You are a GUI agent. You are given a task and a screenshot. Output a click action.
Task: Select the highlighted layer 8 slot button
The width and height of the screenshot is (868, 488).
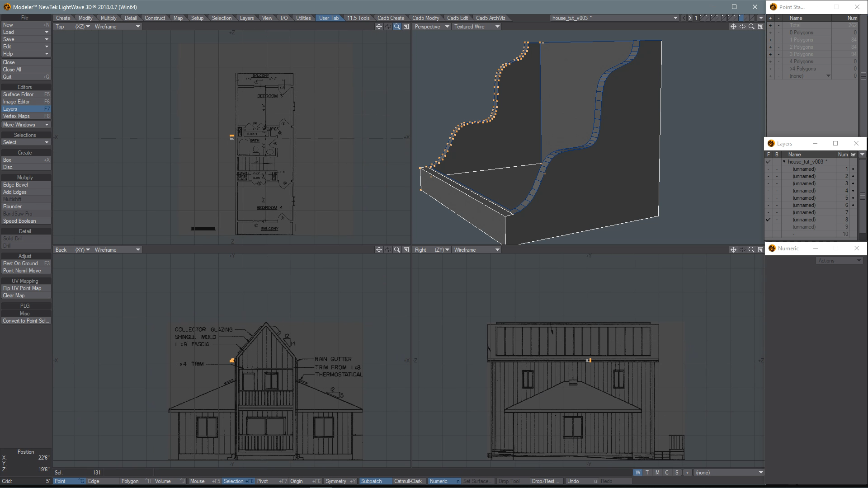(741, 18)
